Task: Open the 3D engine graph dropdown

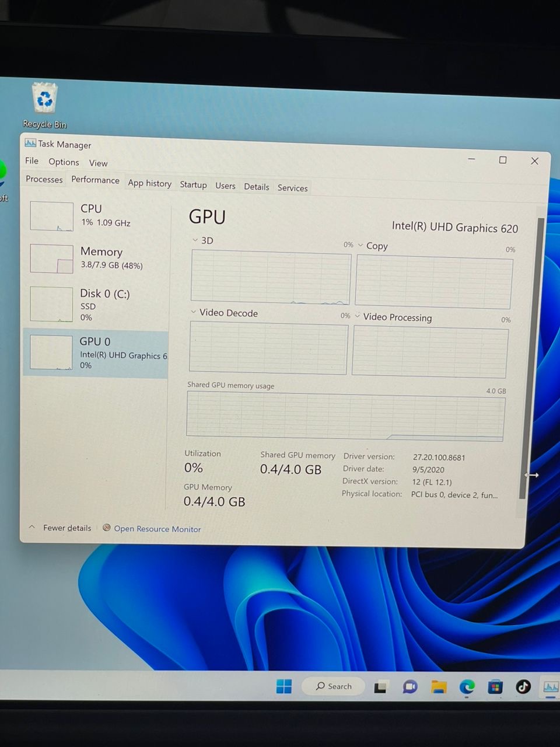Action: (195, 240)
